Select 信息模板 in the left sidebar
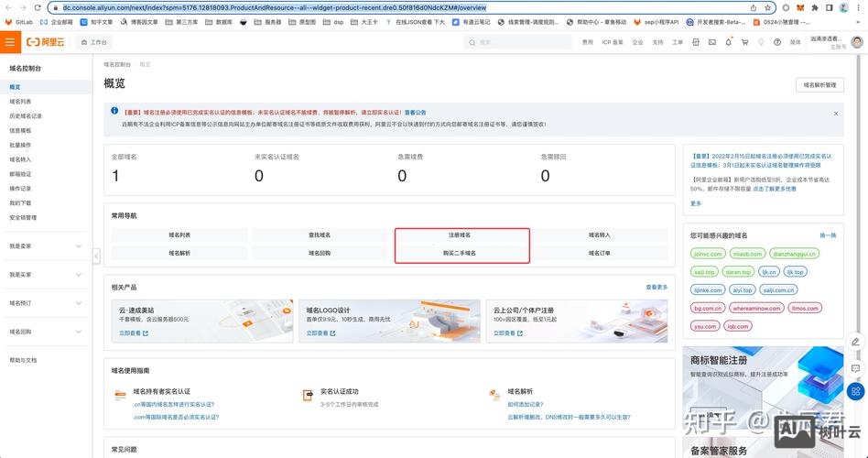 (x=20, y=130)
